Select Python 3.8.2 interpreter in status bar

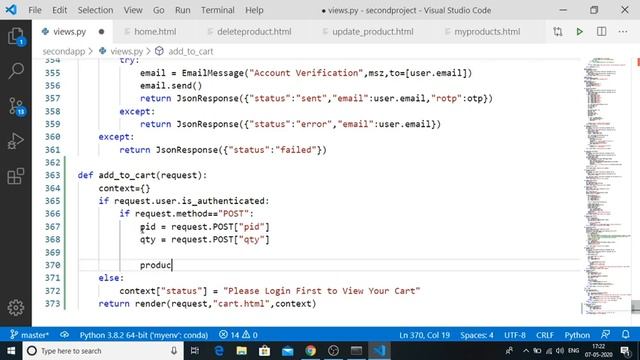(x=144, y=335)
